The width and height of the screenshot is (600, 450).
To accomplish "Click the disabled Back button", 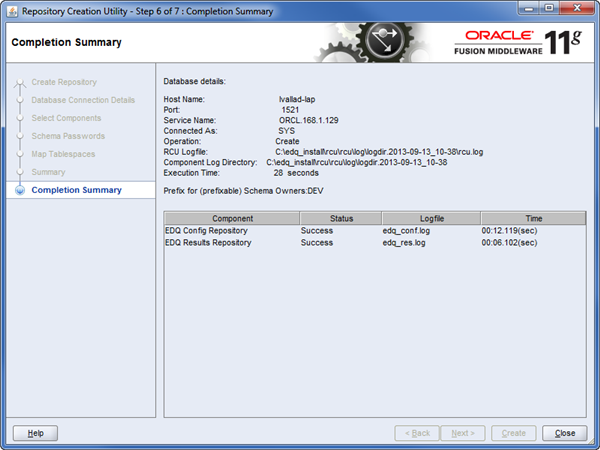I will (x=417, y=433).
